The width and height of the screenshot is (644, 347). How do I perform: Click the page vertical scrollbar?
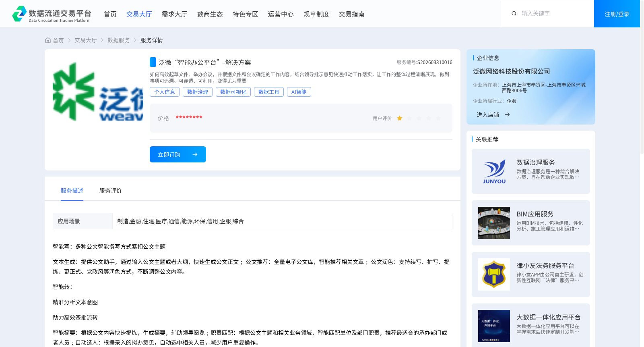point(642,77)
